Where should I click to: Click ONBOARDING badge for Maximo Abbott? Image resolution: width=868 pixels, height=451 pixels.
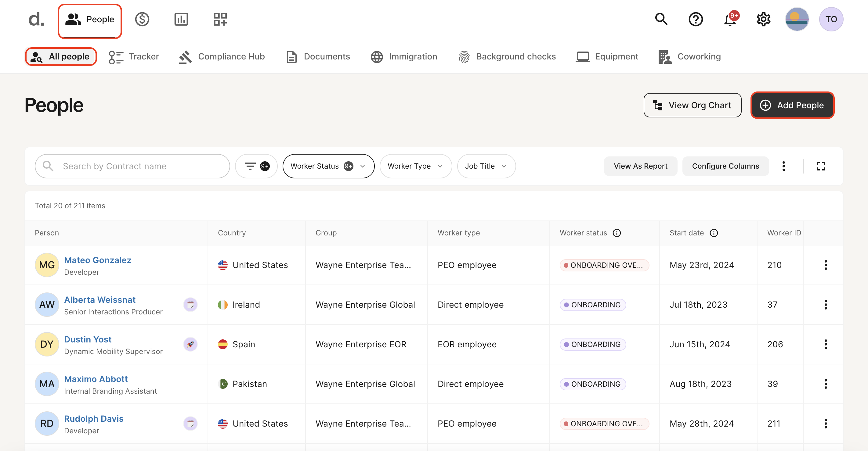[593, 384]
